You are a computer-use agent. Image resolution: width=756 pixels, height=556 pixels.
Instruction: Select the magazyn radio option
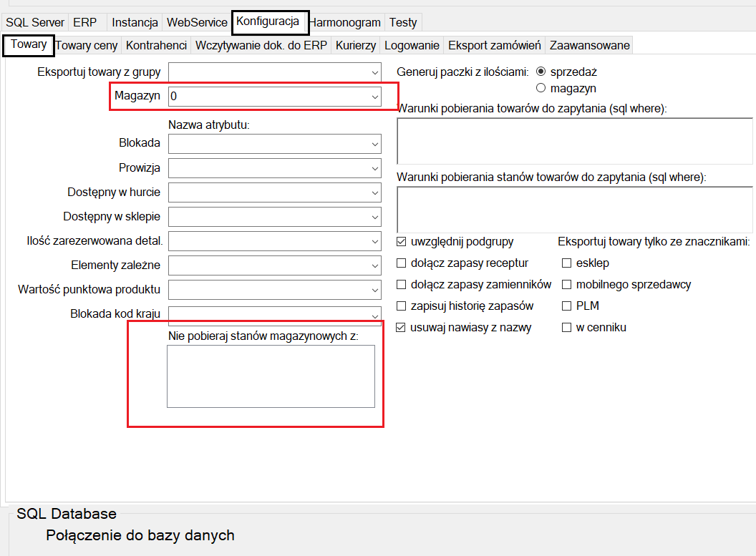tap(541, 88)
